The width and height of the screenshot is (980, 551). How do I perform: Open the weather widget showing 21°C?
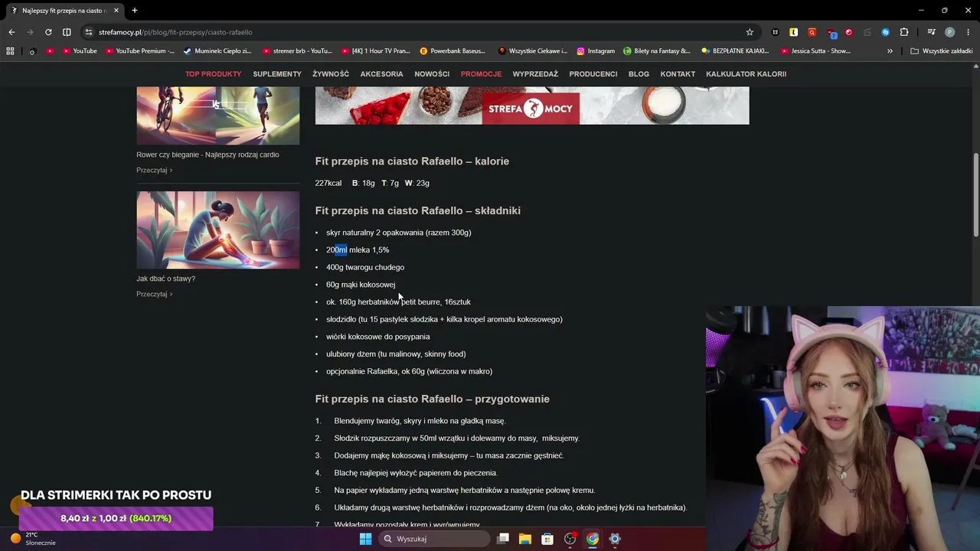tap(32, 539)
